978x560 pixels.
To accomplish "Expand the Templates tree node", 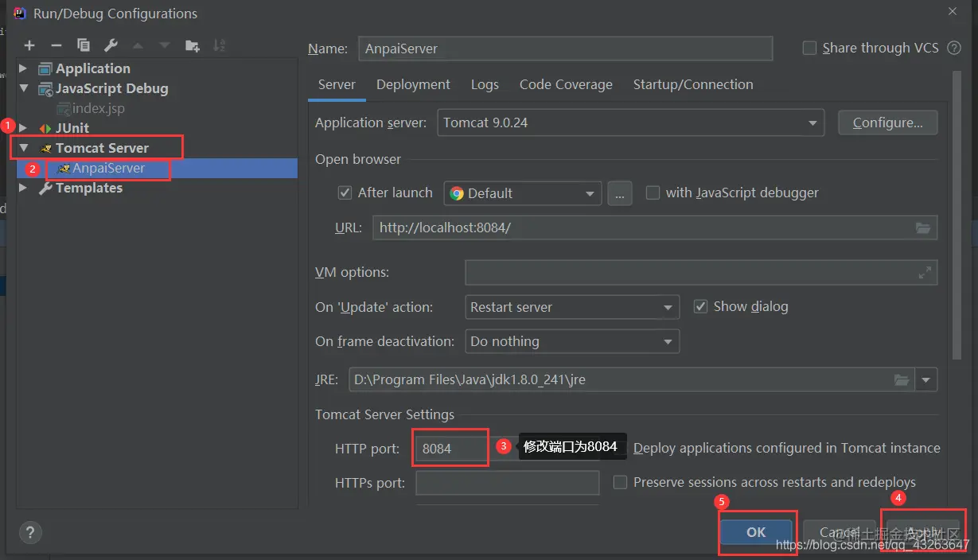I will (x=23, y=188).
